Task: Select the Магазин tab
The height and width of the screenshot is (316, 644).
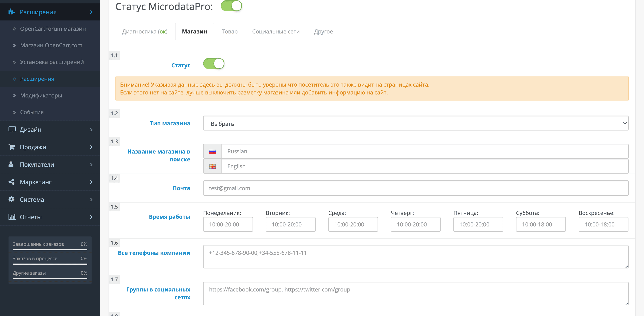Action: tap(194, 32)
